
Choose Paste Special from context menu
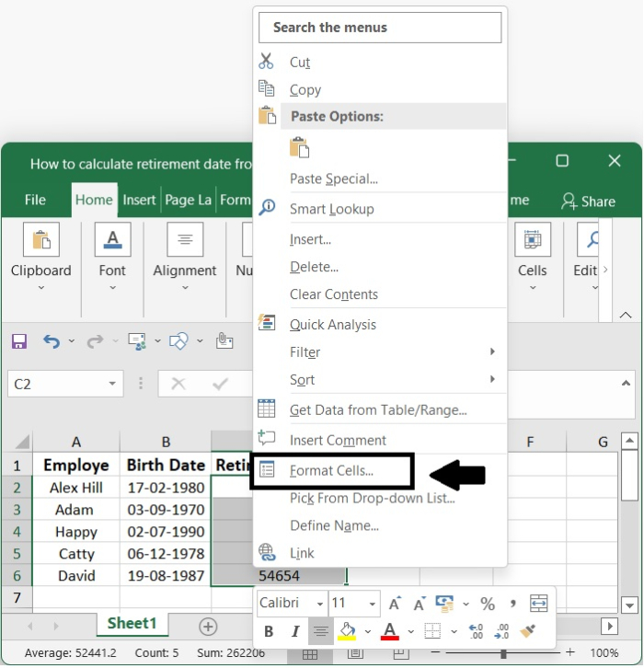(x=333, y=179)
